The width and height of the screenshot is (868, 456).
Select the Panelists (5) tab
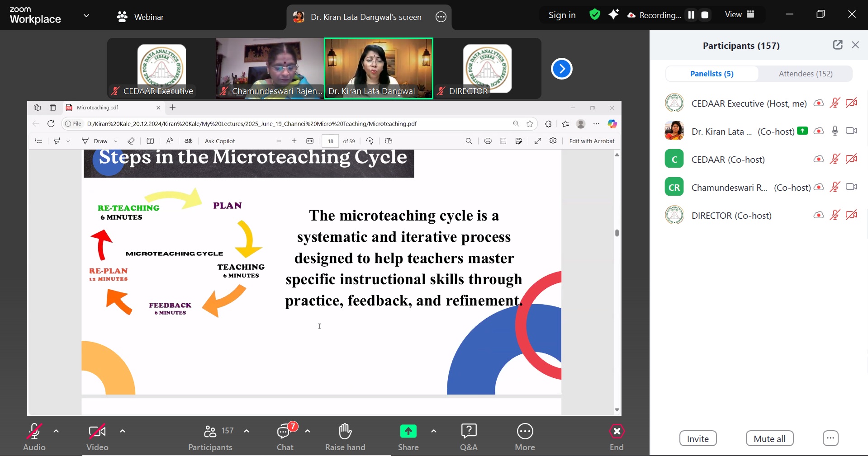pos(711,74)
